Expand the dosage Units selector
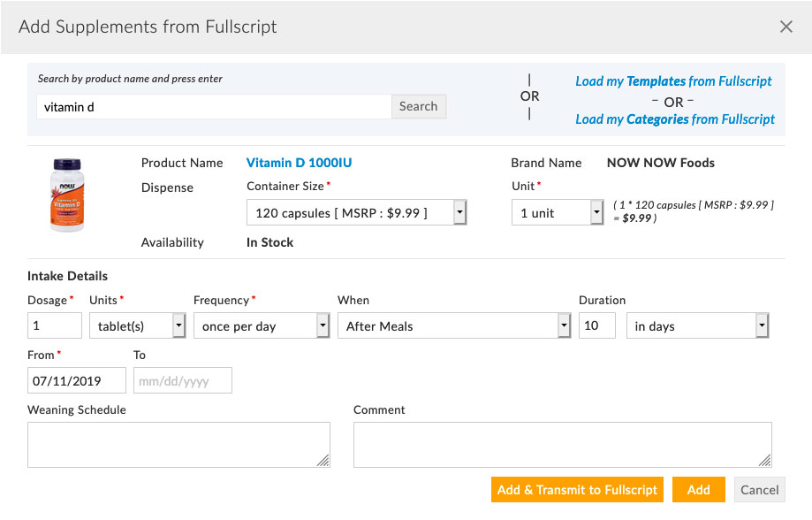 pos(178,325)
